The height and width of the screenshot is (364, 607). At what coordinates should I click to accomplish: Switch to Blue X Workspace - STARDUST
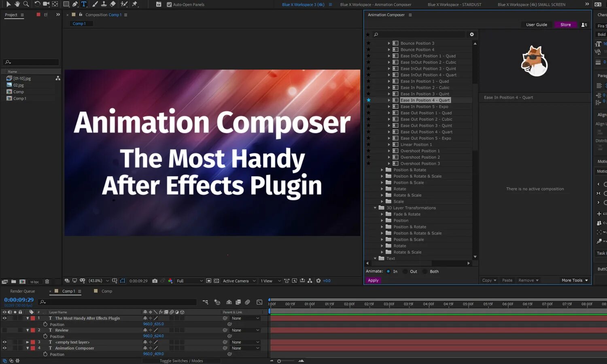pos(454,4)
